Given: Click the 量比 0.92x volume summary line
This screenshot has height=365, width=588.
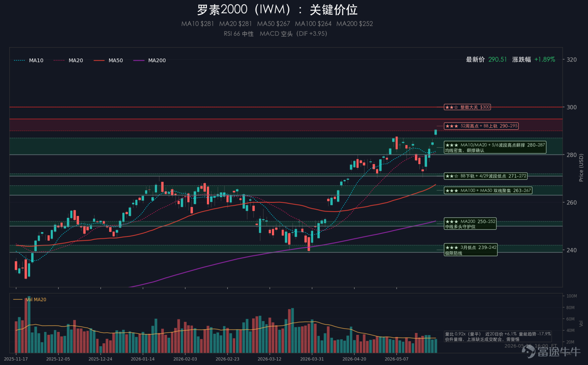Looking at the screenshot, I should tap(498, 334).
